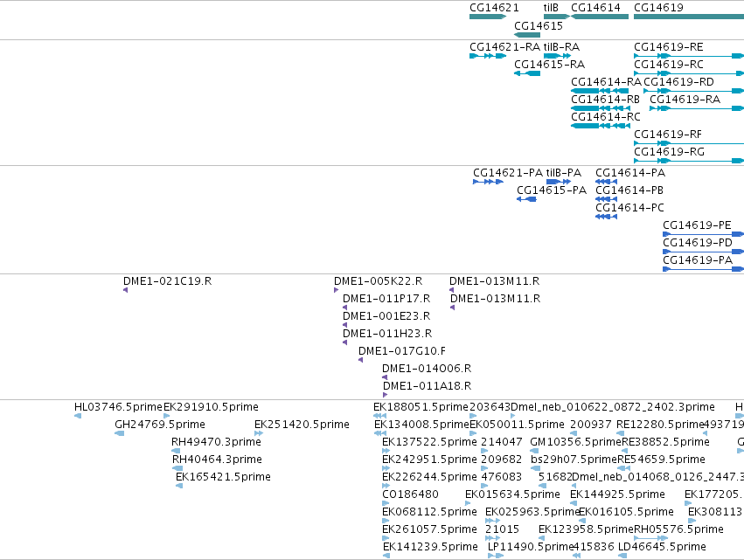Click the DME1-011P17.R arrow marker
744x560 pixels.
(345, 308)
